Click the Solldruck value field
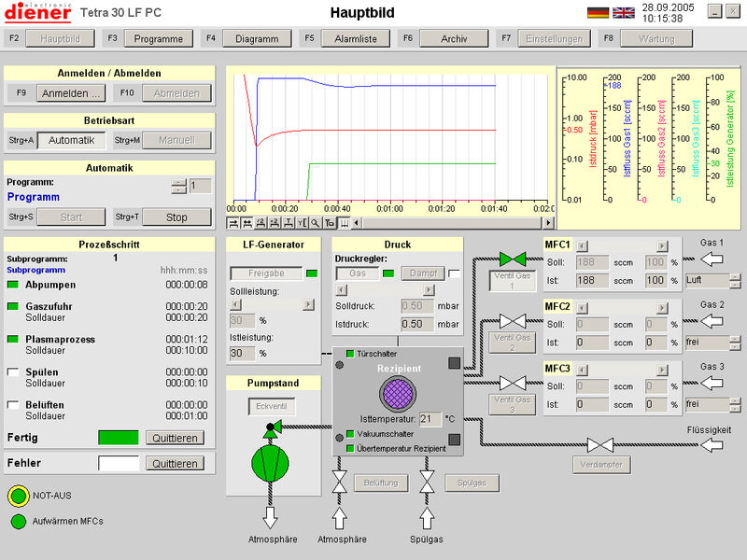 click(x=417, y=306)
